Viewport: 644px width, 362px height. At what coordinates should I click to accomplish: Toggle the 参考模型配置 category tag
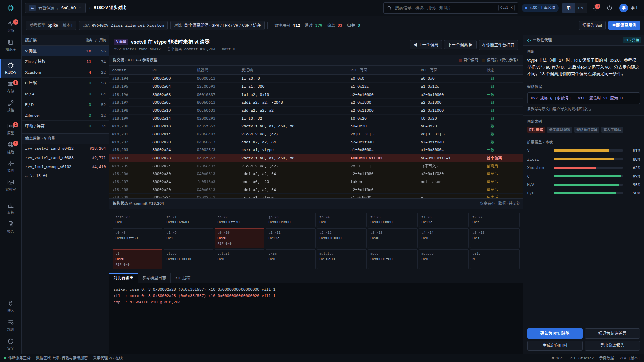pyautogui.click(x=559, y=130)
